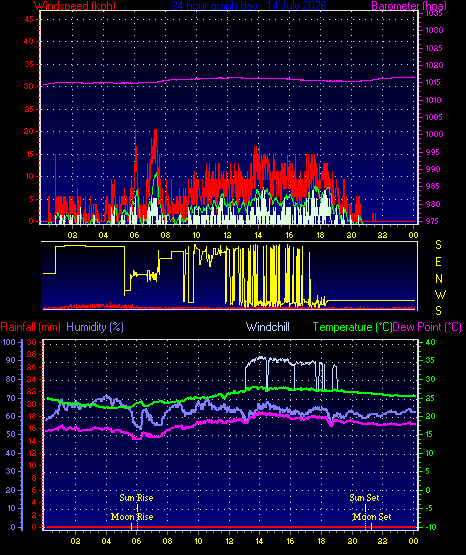Select the 45 value on the windspeed axis
This screenshot has width=466, height=555.
[29, 19]
